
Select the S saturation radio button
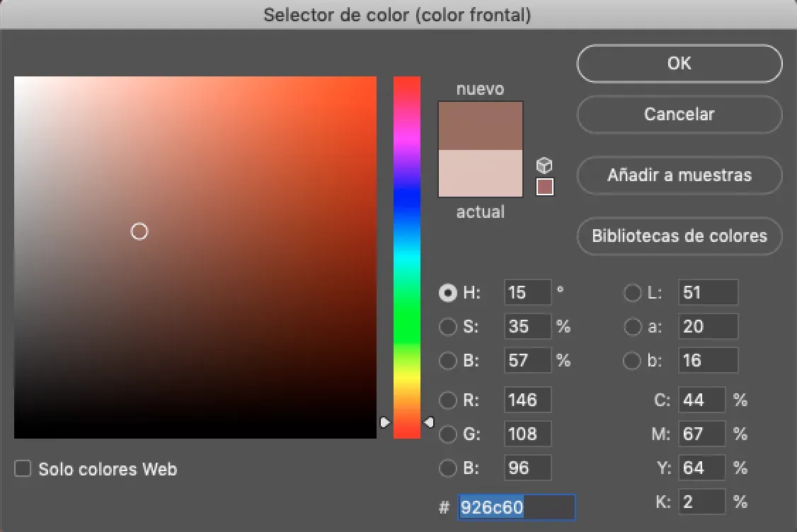click(x=448, y=327)
